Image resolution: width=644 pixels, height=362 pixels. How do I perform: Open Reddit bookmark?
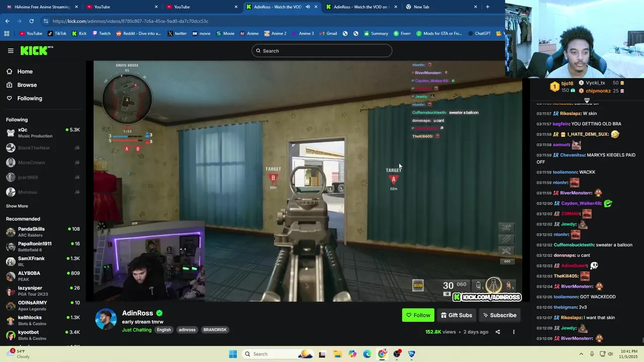138,34
